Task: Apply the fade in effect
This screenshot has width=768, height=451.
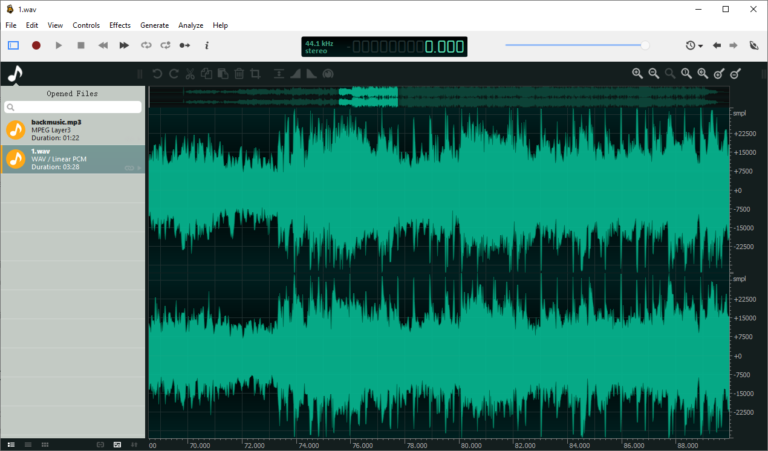Action: [x=295, y=73]
